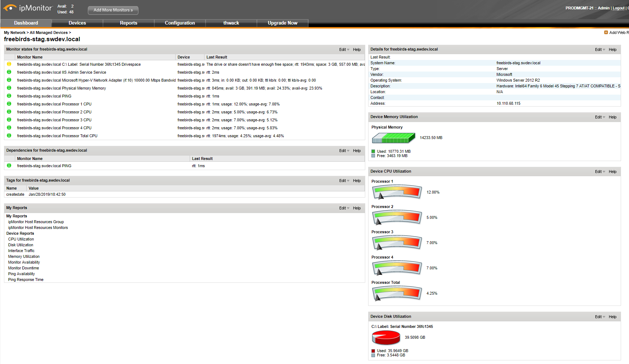Click green status icon in Dependencies PING row
The width and height of the screenshot is (629, 364).
pyautogui.click(x=9, y=166)
